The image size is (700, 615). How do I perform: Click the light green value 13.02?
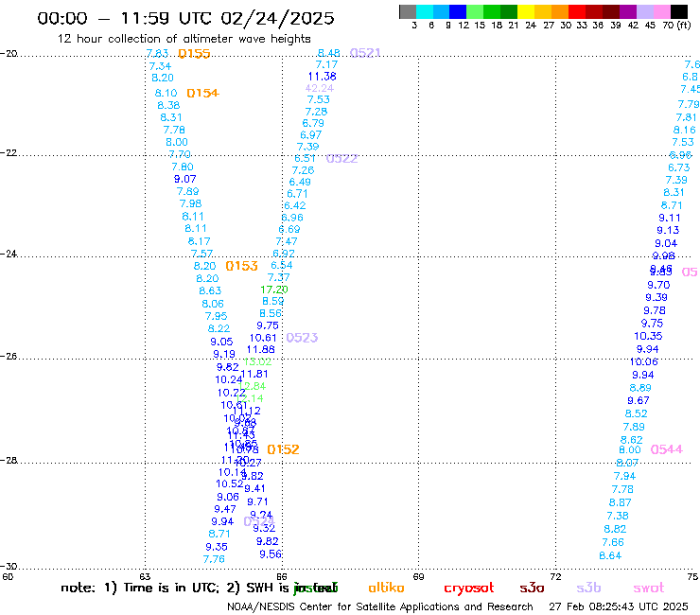point(257,361)
